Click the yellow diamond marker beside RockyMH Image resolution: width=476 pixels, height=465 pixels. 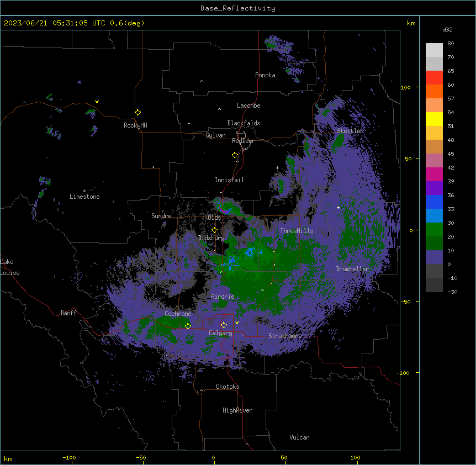coord(137,113)
